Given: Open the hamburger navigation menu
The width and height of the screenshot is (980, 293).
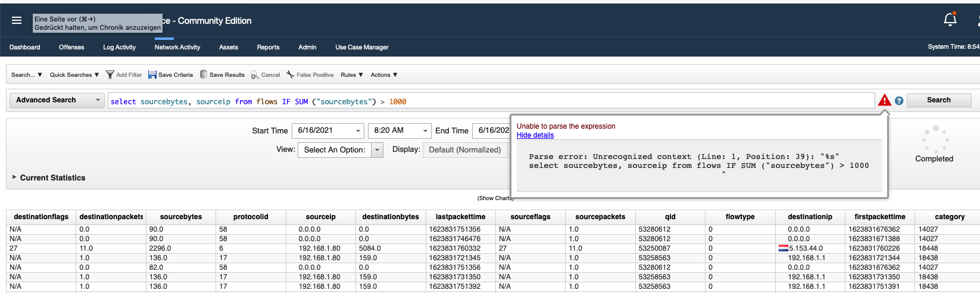Looking at the screenshot, I should [x=17, y=20].
